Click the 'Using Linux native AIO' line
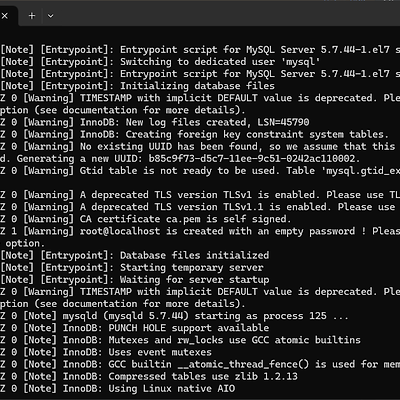 click(x=118, y=389)
